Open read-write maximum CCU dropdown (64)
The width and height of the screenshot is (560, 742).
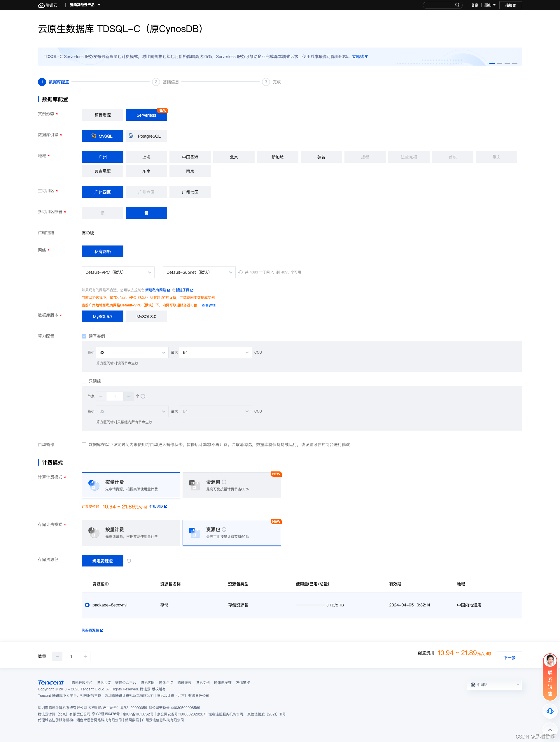216,352
